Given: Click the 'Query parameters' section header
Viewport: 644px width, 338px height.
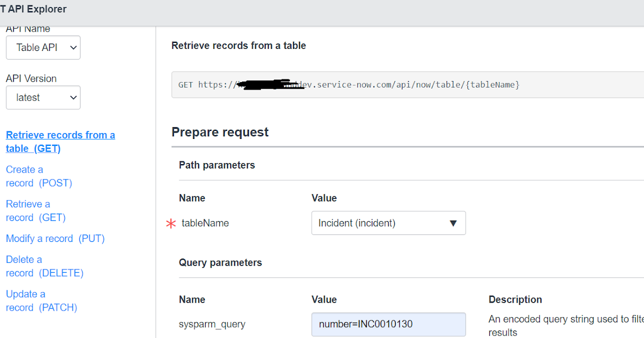Looking at the screenshot, I should [220, 262].
